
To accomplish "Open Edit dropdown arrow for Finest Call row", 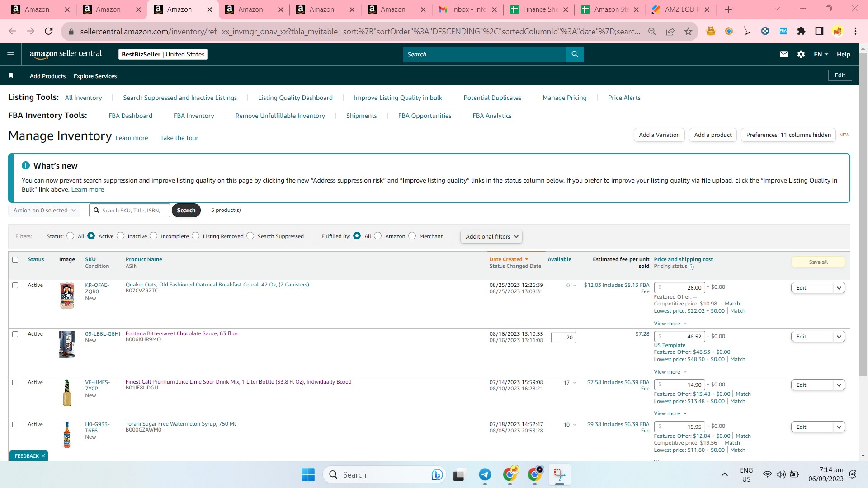I will [x=840, y=385].
